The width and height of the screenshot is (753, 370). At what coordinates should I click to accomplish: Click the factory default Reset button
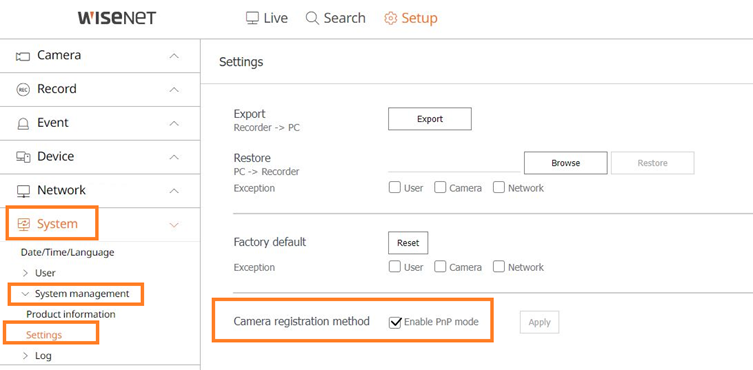pos(408,243)
